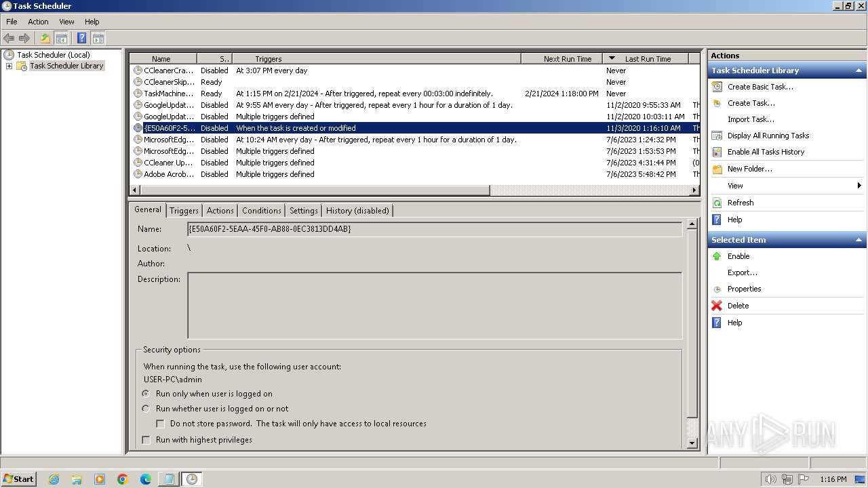Open the Help menu
The height and width of the screenshot is (488, 868).
92,22
